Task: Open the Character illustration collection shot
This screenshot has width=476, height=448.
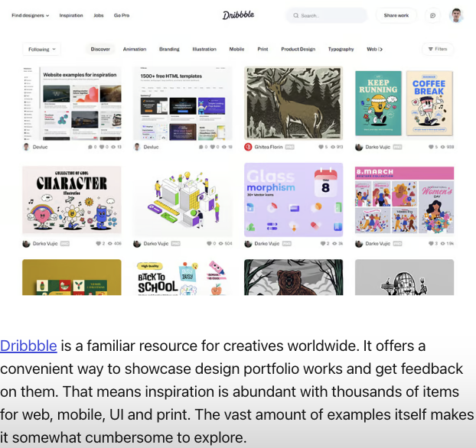Action: tap(72, 200)
